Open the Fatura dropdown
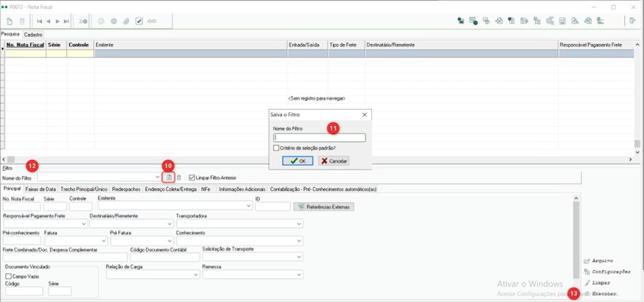This screenshot has width=644, height=302. [103, 240]
